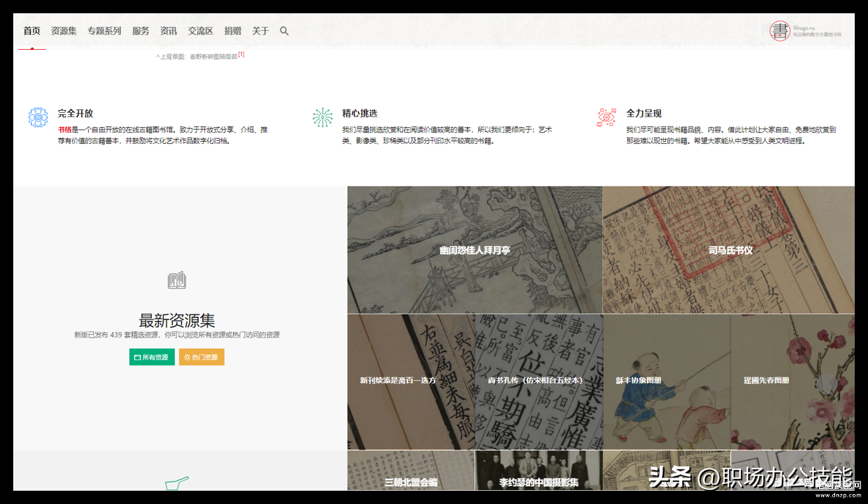
Task: Click the green ladle icon at bottom
Action: point(178,483)
